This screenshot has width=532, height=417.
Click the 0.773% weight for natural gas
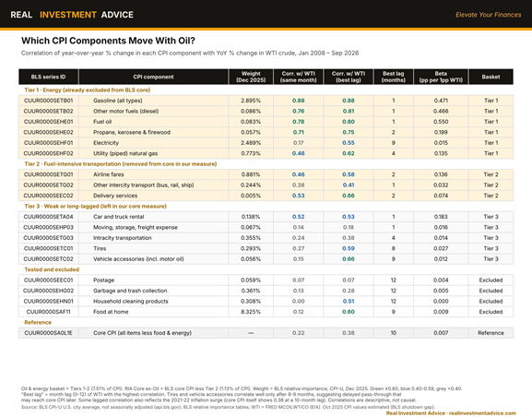point(251,153)
